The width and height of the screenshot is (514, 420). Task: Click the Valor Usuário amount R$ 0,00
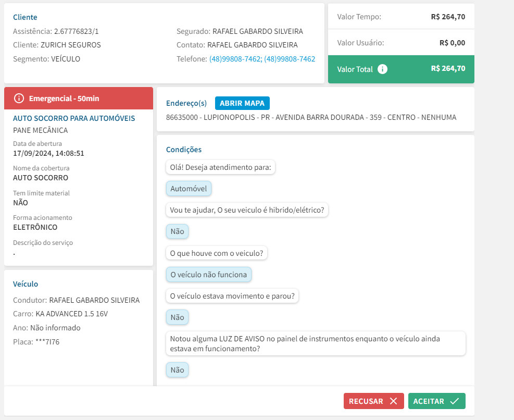(452, 43)
